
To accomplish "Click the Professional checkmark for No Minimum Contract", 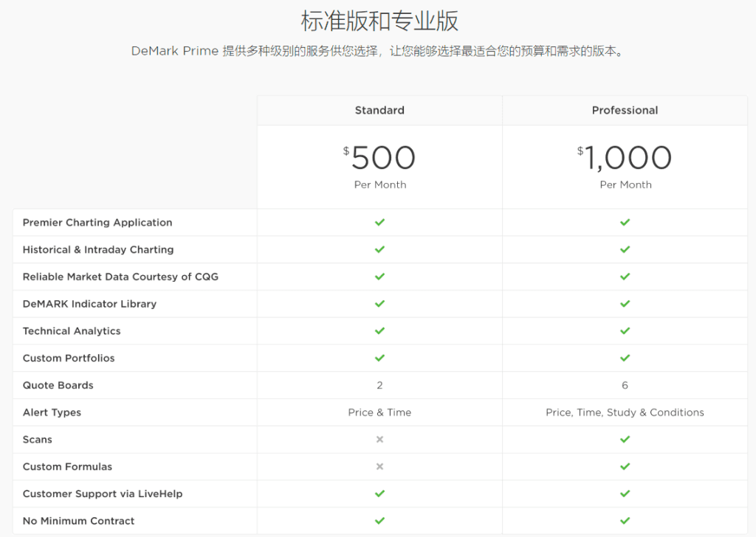I will 625,521.
